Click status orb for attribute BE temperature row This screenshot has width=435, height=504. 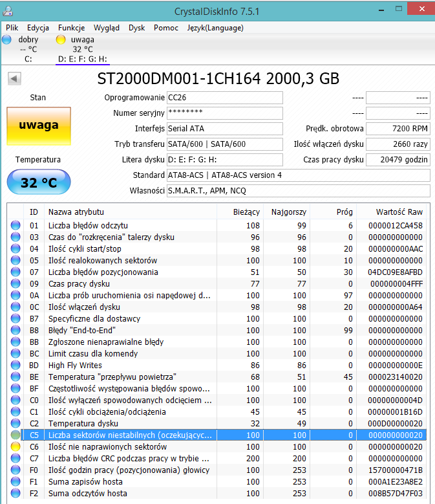(16, 377)
